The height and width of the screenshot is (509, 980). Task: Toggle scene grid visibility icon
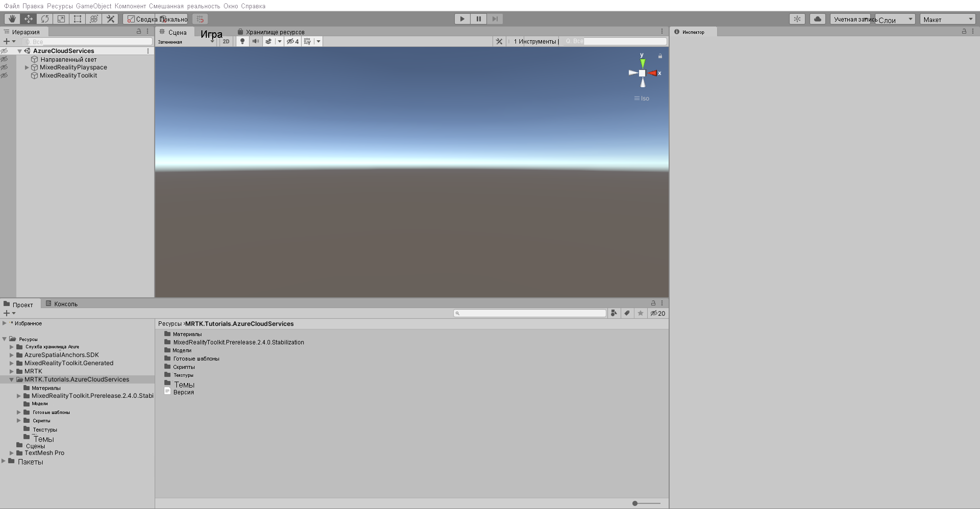coord(307,41)
